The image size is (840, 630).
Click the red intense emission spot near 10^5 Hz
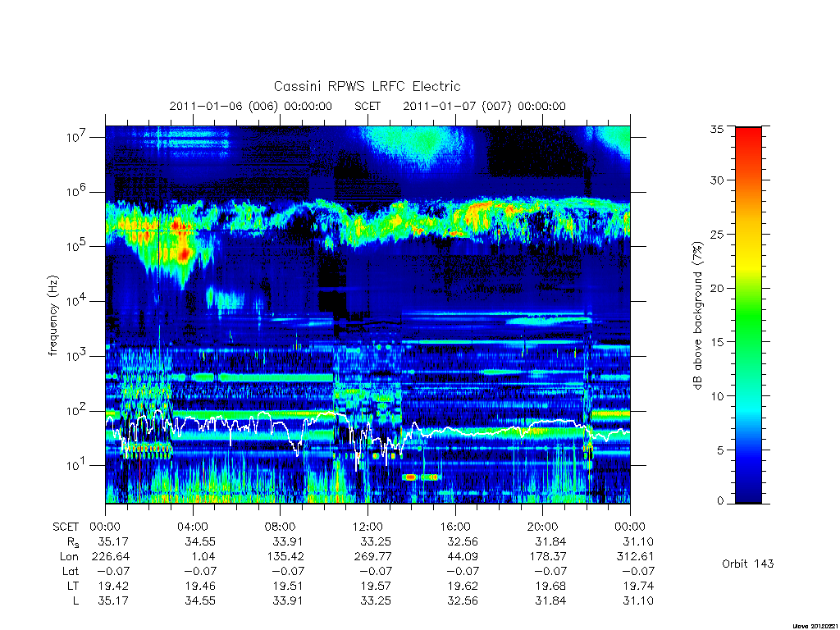click(x=185, y=253)
